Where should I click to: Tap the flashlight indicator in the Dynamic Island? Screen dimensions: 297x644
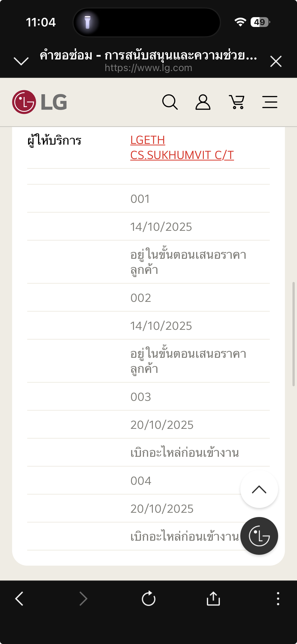point(87,22)
